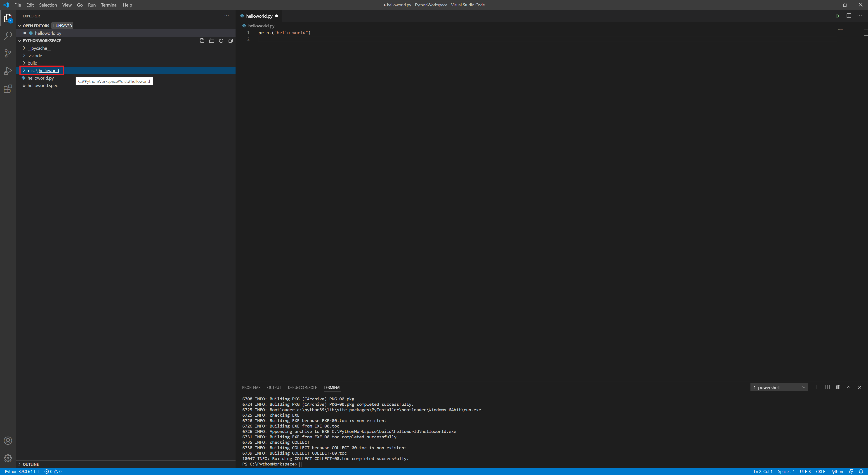Open the Search view in activity bar

(8, 35)
